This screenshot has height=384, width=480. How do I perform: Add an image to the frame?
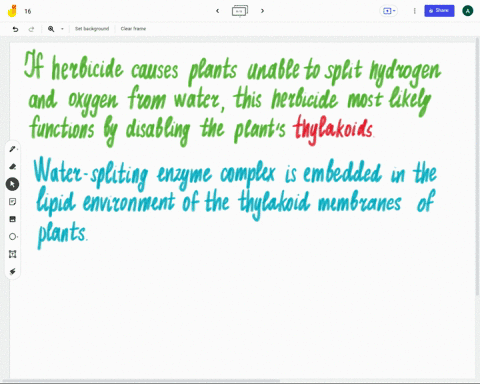click(x=13, y=219)
